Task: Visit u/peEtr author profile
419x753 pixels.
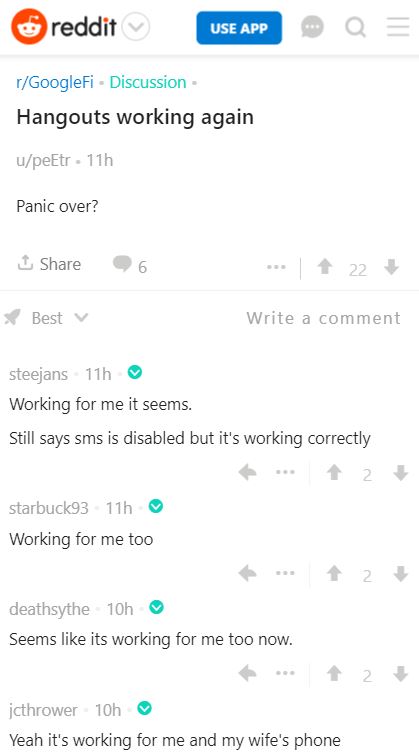Action: tap(44, 160)
